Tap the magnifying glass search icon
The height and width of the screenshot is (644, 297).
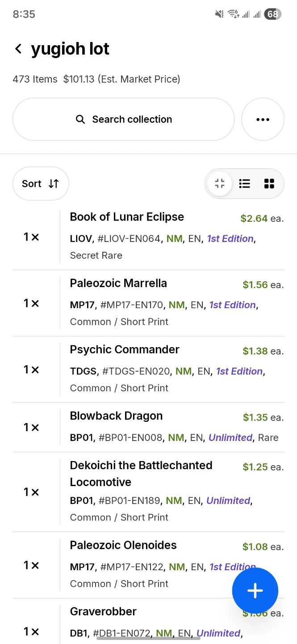click(80, 119)
